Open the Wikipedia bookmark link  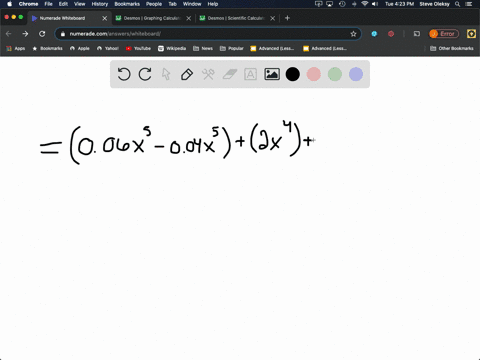click(172, 48)
